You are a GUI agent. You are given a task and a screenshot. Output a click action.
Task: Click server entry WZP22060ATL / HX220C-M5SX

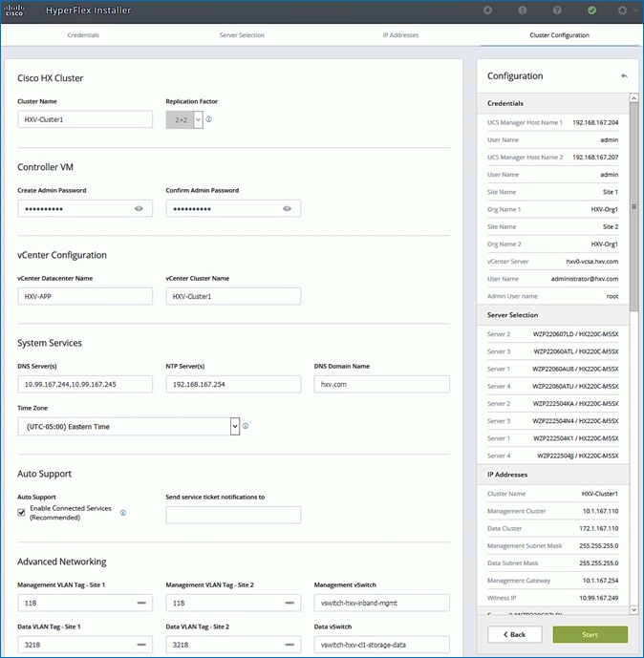click(575, 351)
